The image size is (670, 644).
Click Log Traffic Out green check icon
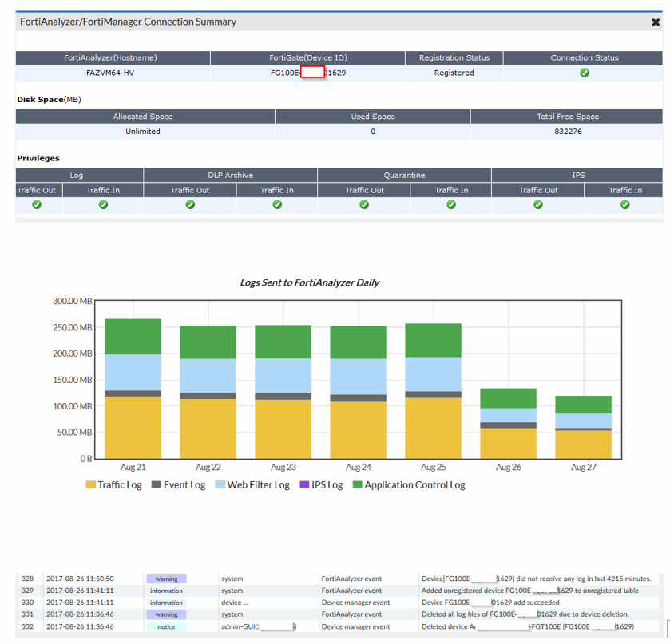(x=37, y=205)
